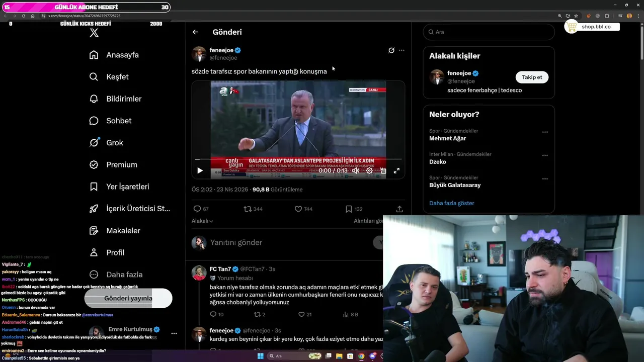The height and width of the screenshot is (362, 644).
Task: Open Mehmet Ağar trend
Action: [x=448, y=138]
